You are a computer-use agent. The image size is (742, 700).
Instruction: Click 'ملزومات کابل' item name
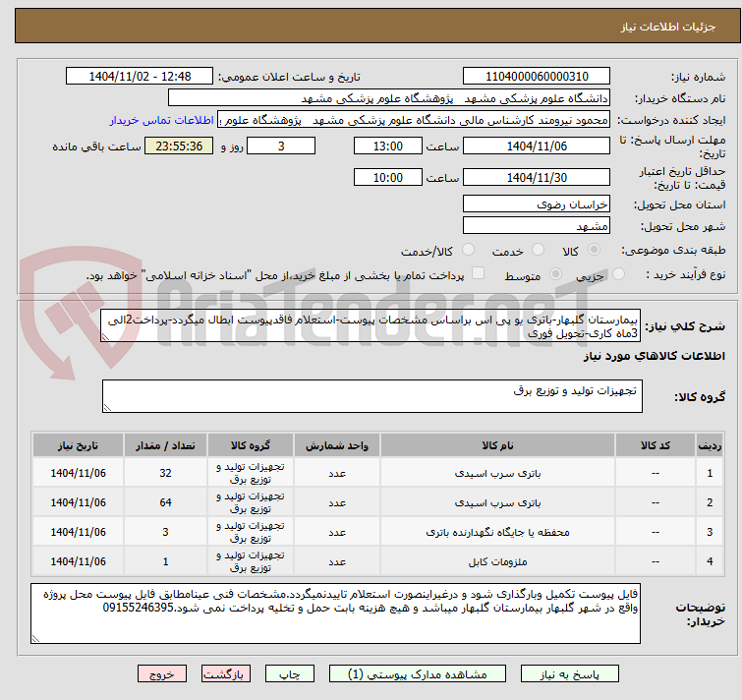tap(497, 561)
